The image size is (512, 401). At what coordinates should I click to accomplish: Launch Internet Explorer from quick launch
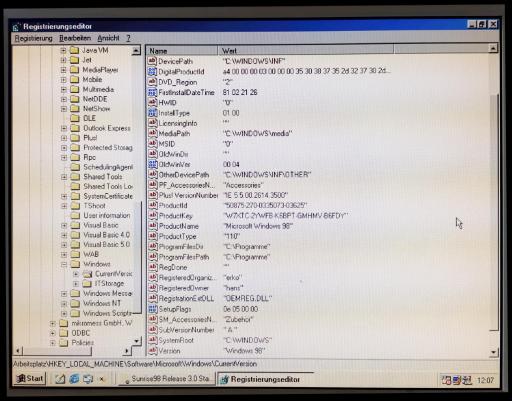point(74,379)
